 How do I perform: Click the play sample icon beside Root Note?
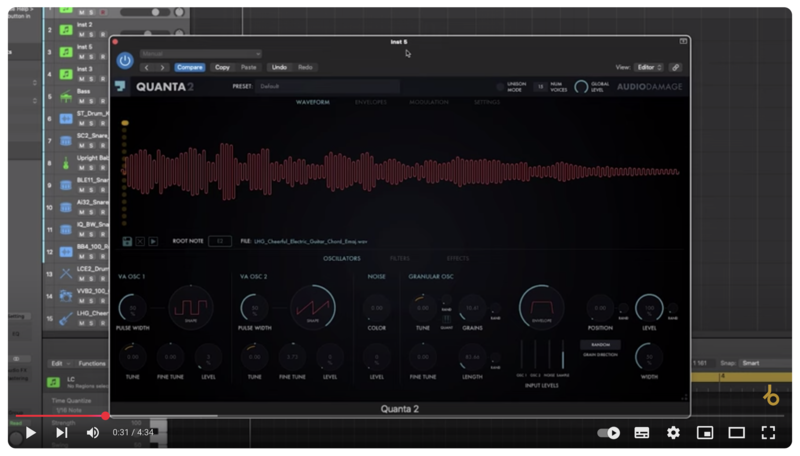(x=153, y=241)
